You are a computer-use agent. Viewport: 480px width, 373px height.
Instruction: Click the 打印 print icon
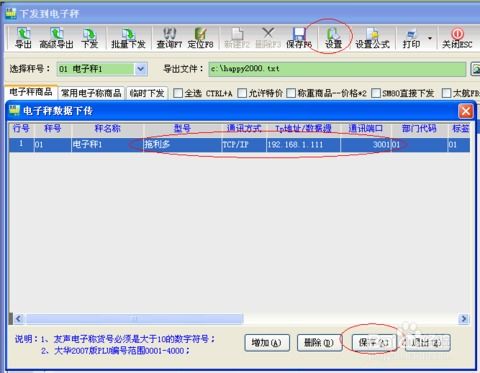tap(411, 38)
